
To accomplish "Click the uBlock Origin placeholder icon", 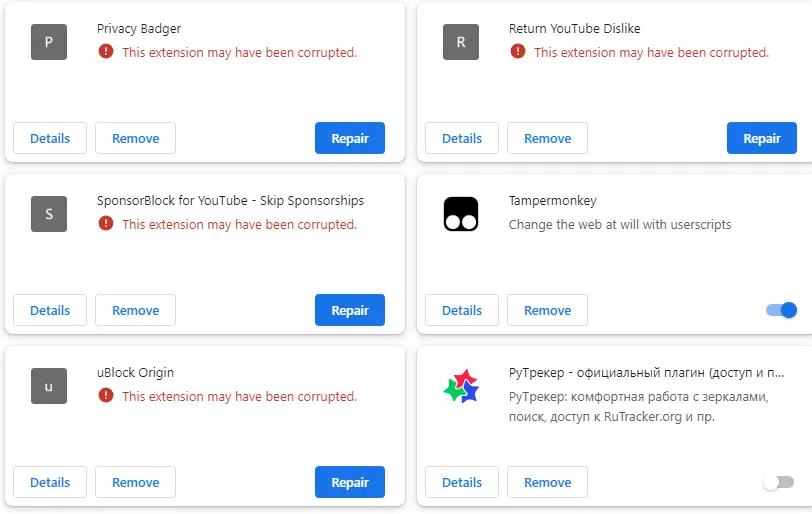I will coord(49,386).
